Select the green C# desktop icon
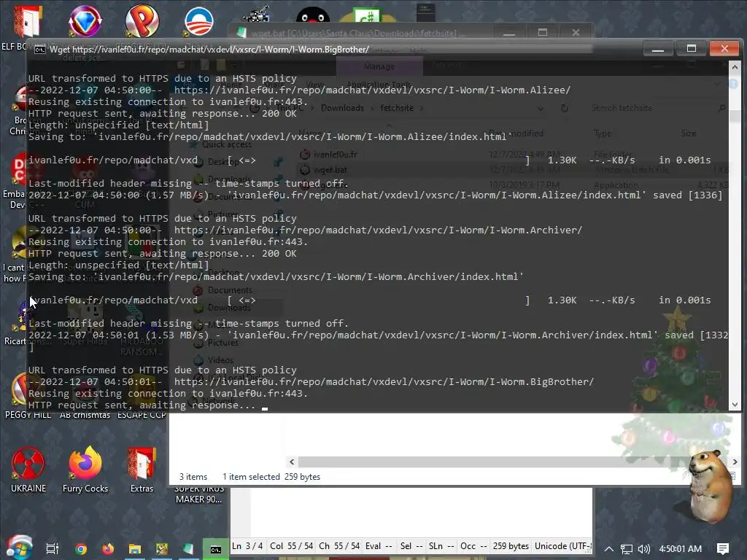 (x=368, y=16)
